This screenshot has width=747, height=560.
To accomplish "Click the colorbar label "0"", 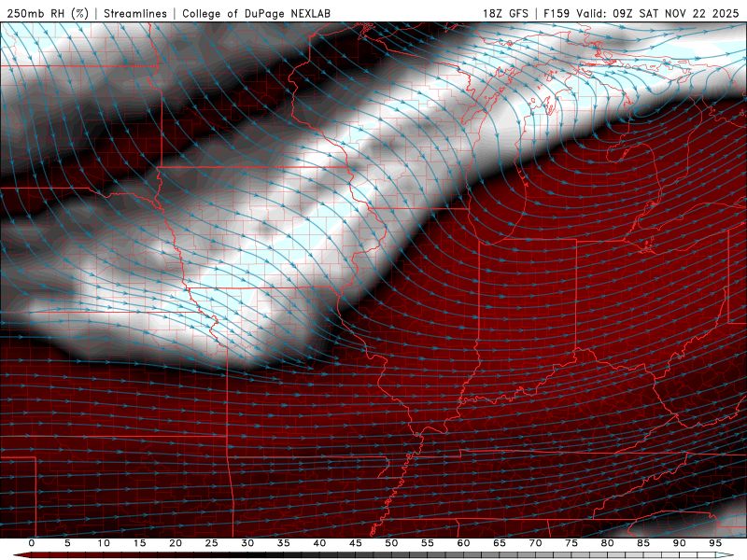I will tap(32, 543).
